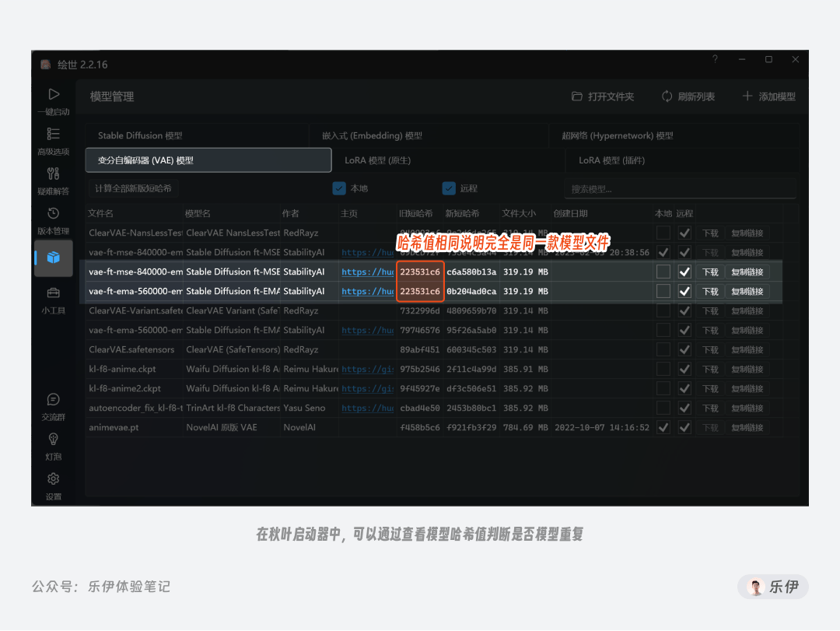Check local box for vae-ft-mse-840000 highlighted row
Screen dimensions: 840x631
tap(663, 272)
